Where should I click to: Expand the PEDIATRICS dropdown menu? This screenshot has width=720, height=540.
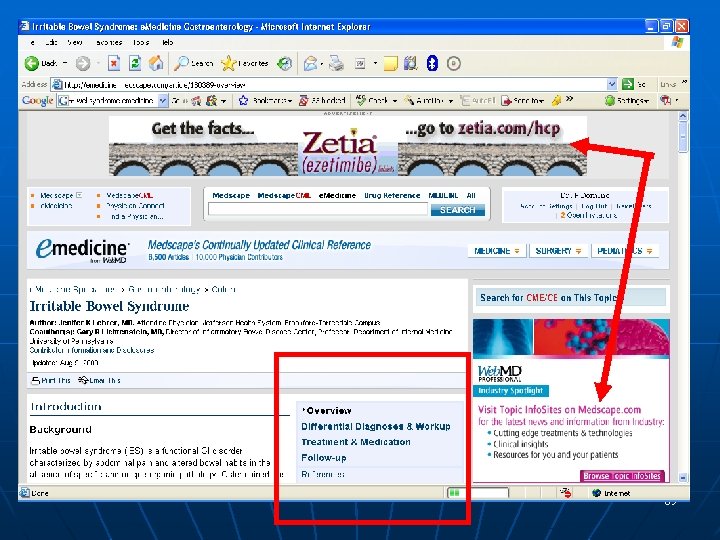(x=649, y=251)
